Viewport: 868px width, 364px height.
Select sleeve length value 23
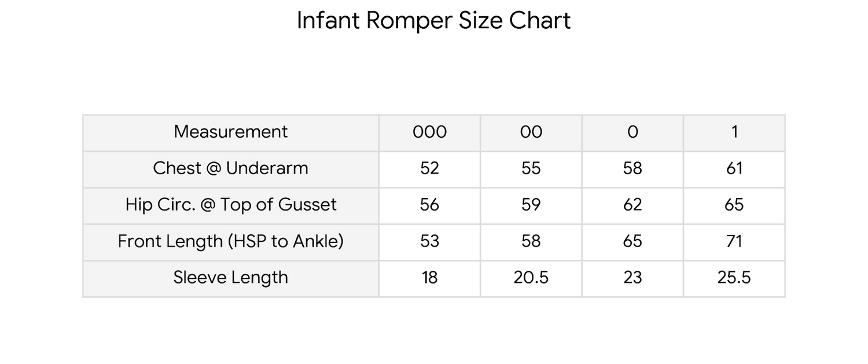(x=632, y=278)
